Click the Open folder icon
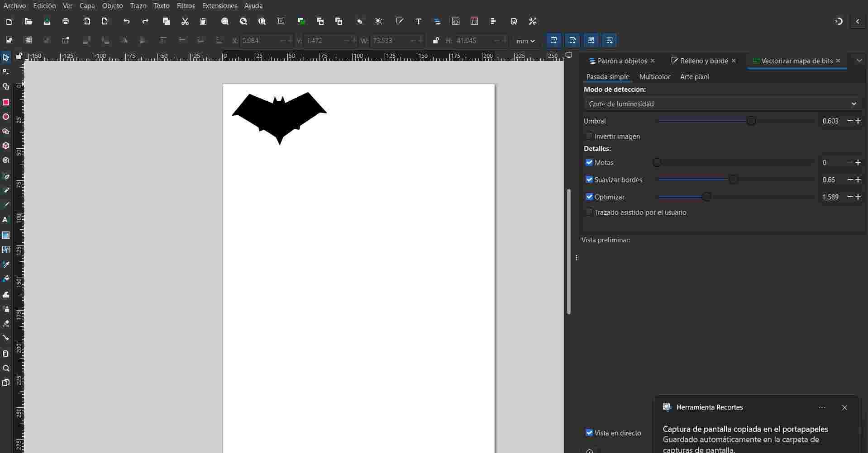 (28, 21)
